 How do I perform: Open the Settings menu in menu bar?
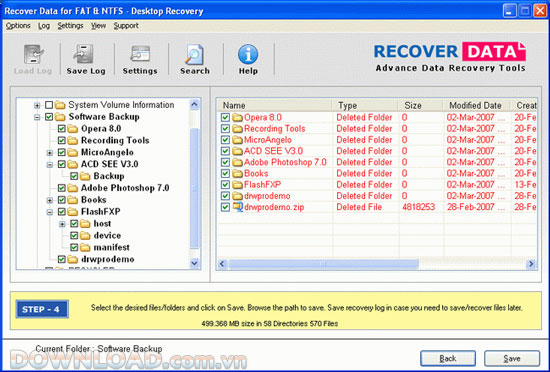pyautogui.click(x=71, y=26)
